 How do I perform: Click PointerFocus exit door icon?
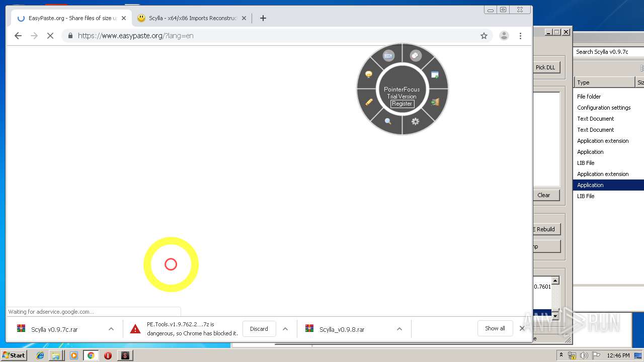pyautogui.click(x=435, y=102)
